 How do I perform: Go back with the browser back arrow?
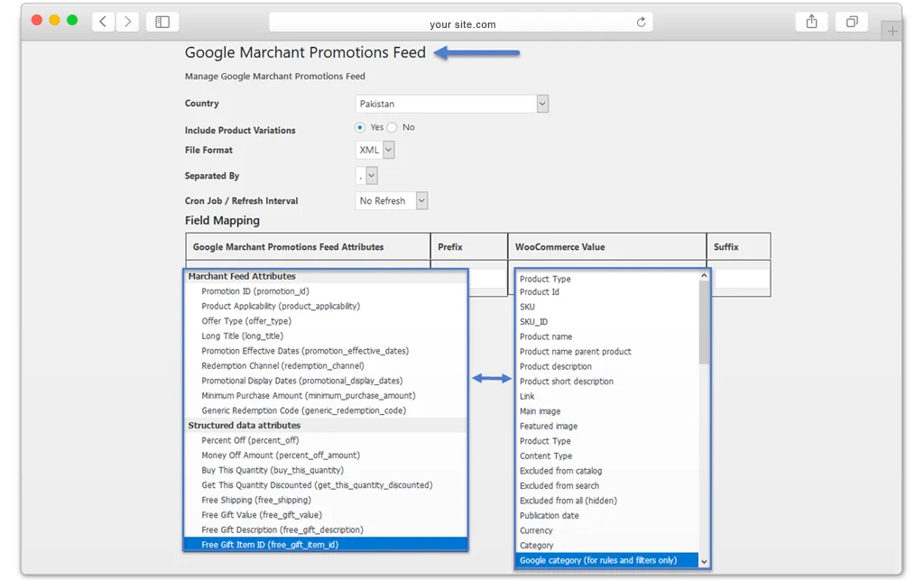[x=103, y=22]
